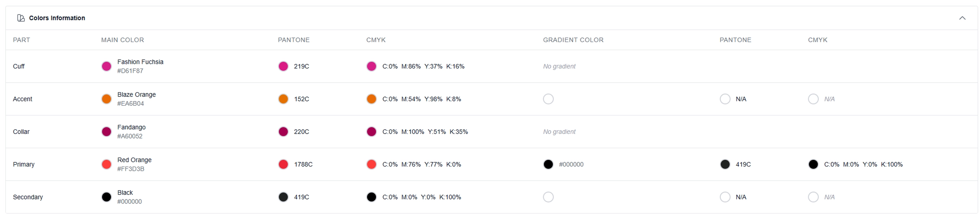Click the empty gradient color circle for Secondary
Screen dimensions: 980x219
(x=548, y=197)
